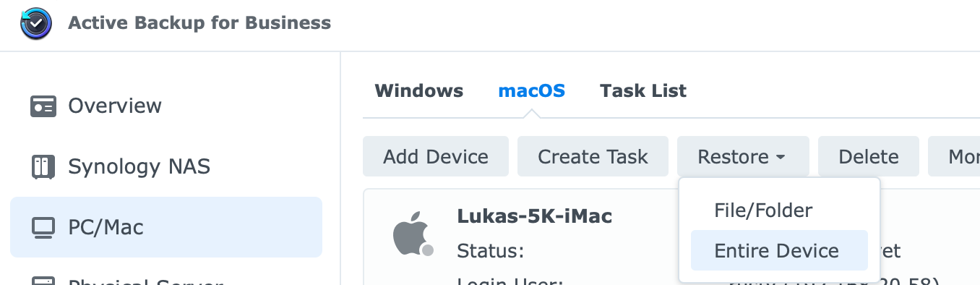Click the Restore dropdown arrow
Image resolution: width=980 pixels, height=285 pixels.
(781, 158)
